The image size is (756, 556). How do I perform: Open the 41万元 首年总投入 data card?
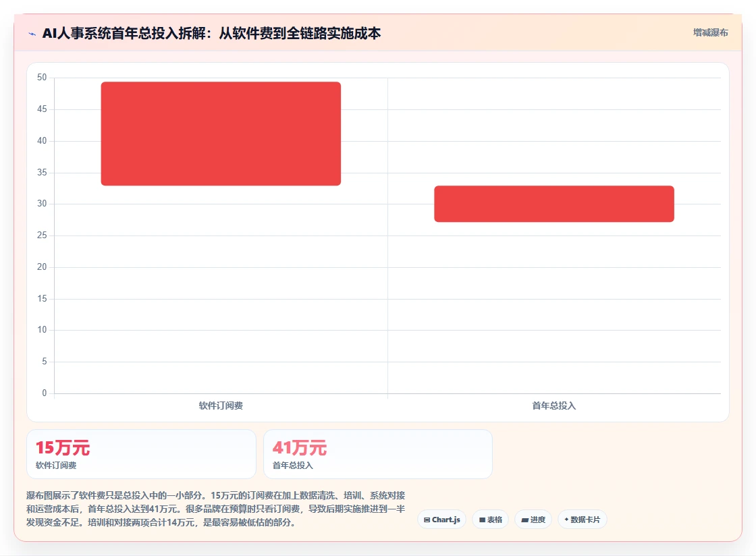[378, 454]
